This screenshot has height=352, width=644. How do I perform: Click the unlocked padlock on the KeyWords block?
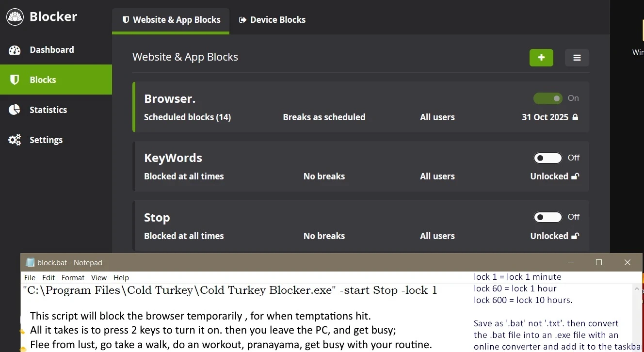[x=575, y=176]
